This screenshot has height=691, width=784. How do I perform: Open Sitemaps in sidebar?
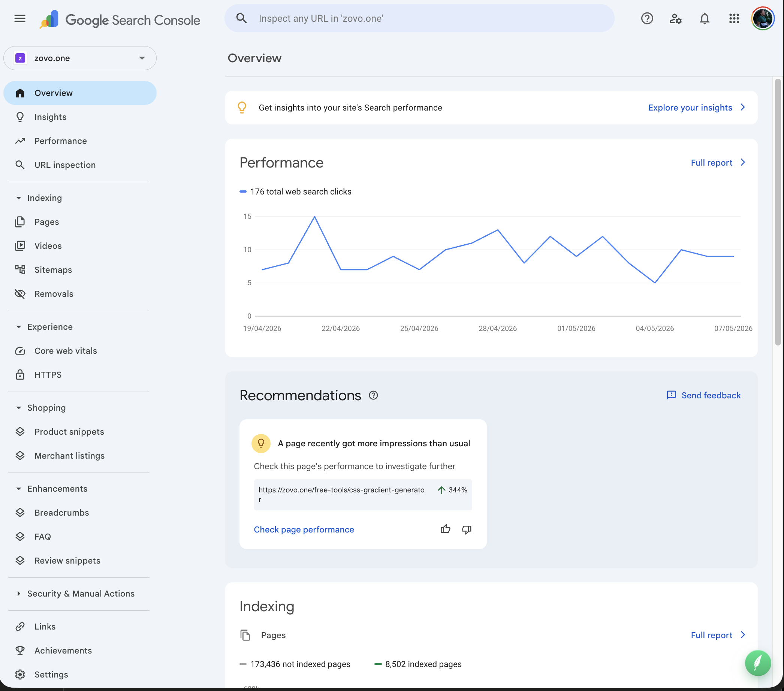click(x=80, y=270)
